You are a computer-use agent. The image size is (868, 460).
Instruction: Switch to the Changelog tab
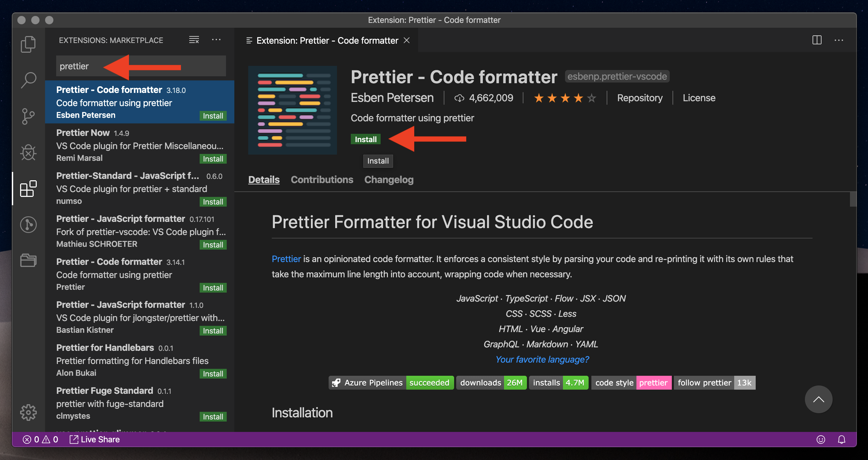(389, 179)
